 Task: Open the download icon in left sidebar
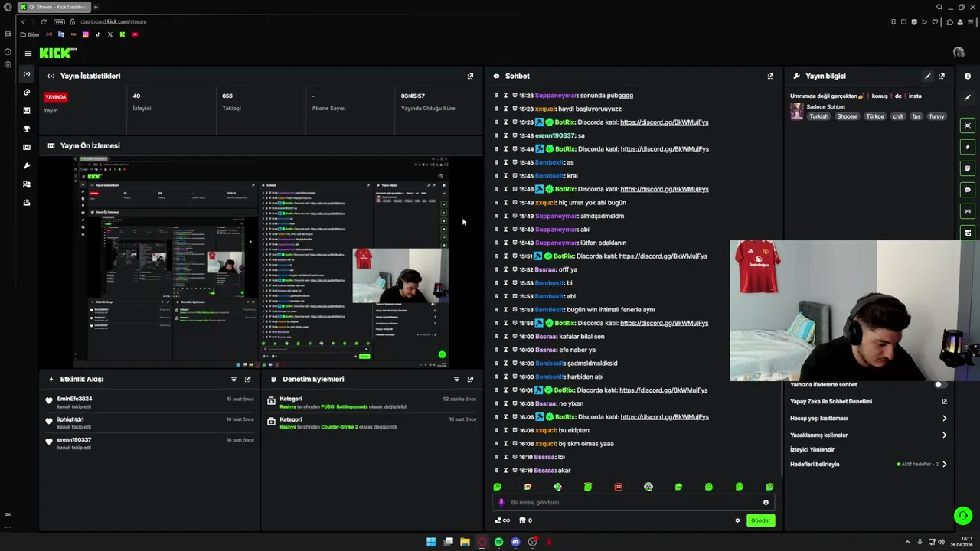[27, 202]
